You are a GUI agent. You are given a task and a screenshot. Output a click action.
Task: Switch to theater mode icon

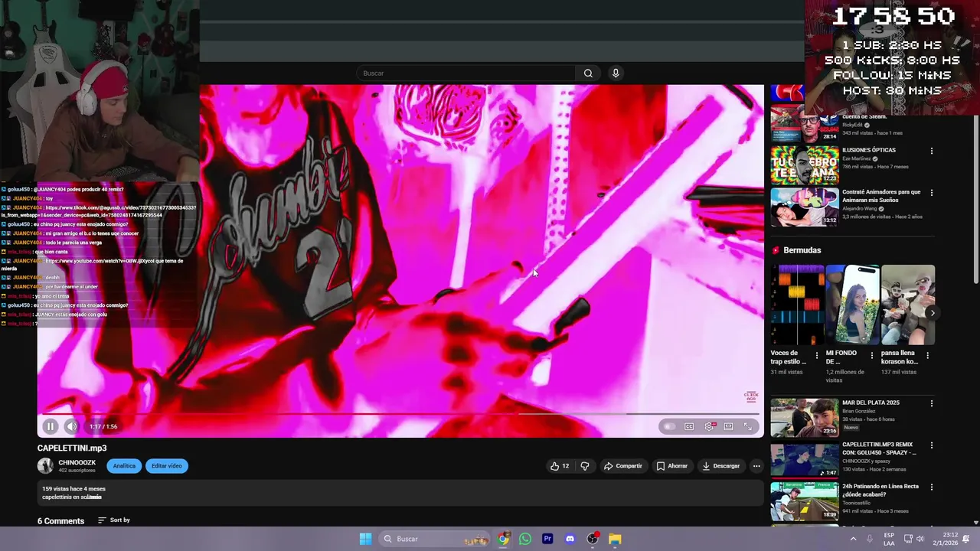click(x=728, y=426)
